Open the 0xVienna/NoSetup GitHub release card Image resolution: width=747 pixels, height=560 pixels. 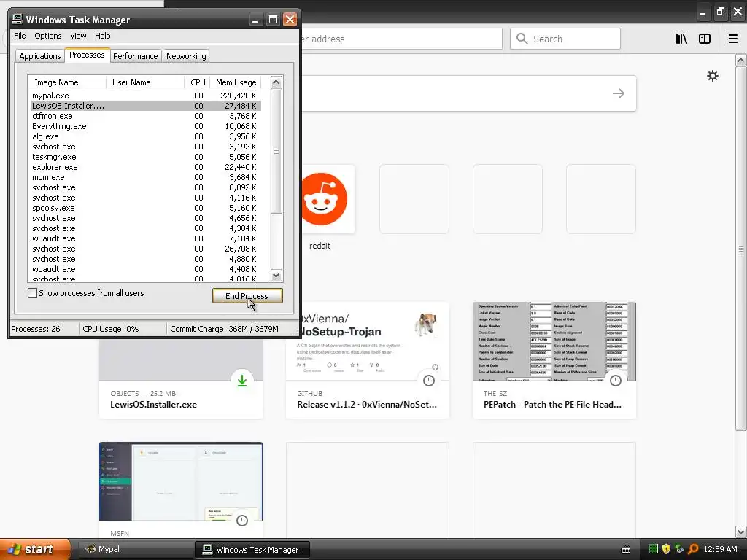pyautogui.click(x=368, y=360)
